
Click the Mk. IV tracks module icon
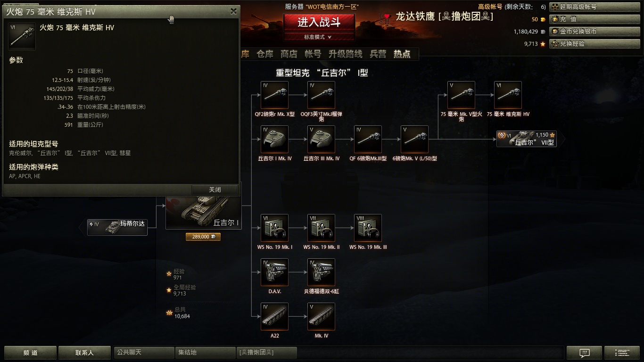pos(321,316)
